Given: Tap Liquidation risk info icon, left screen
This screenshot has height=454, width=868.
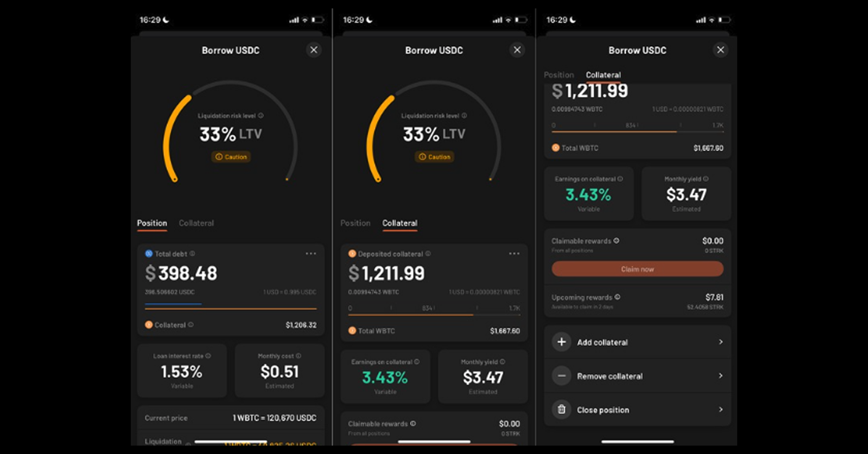Looking at the screenshot, I should (x=261, y=115).
